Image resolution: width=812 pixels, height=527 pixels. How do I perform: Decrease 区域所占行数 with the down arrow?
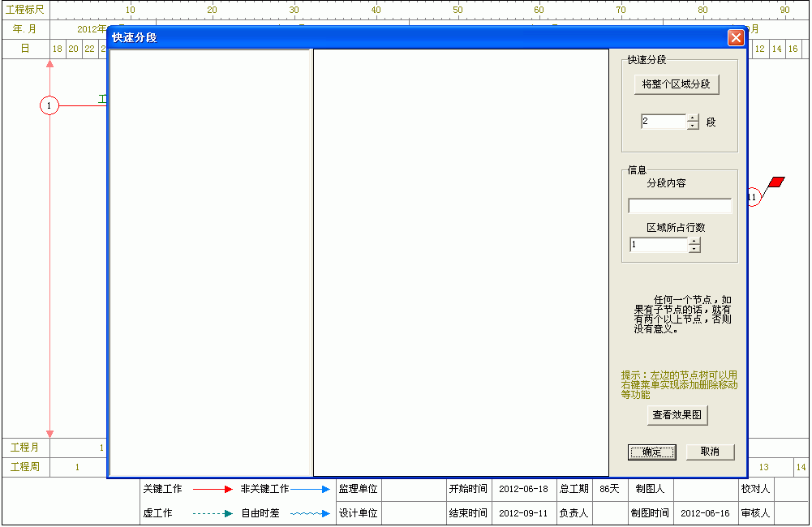tap(694, 248)
